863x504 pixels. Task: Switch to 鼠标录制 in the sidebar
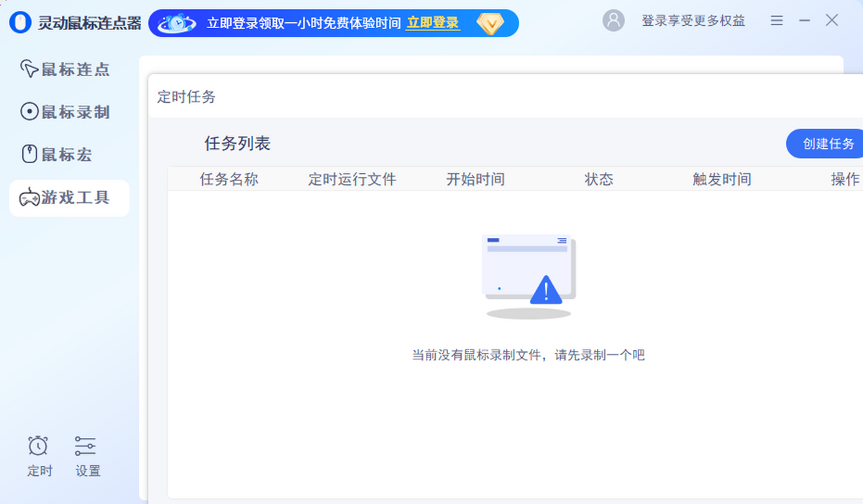[69, 112]
